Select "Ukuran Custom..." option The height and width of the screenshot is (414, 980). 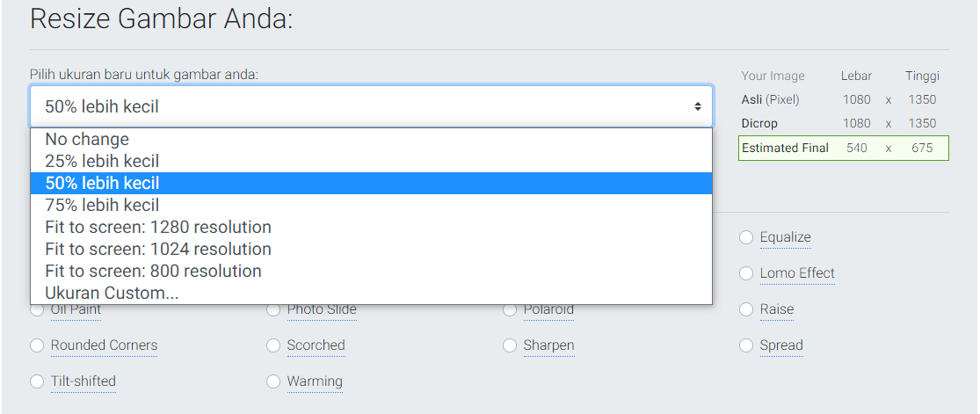click(371, 293)
